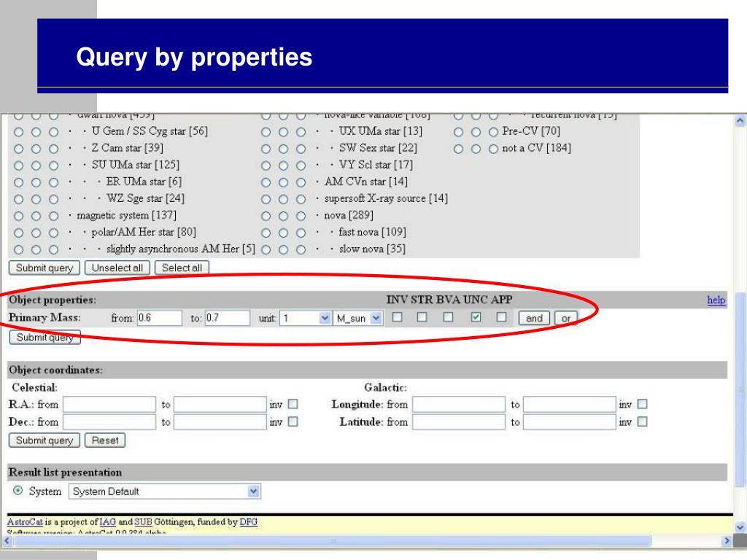Select first radio for SW Sex star
Viewport: 747px width, 560px height.
[x=266, y=149]
